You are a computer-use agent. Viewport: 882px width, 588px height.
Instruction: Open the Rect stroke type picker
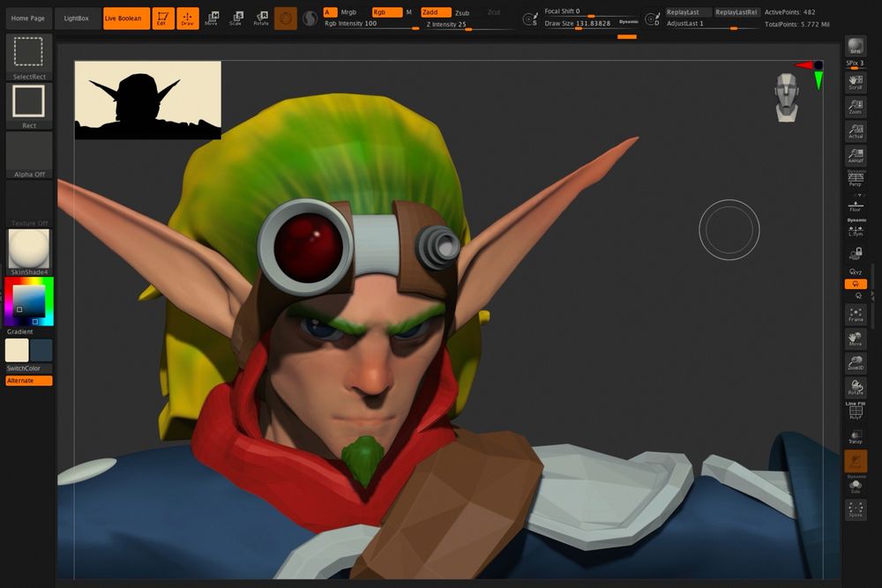pos(29,107)
